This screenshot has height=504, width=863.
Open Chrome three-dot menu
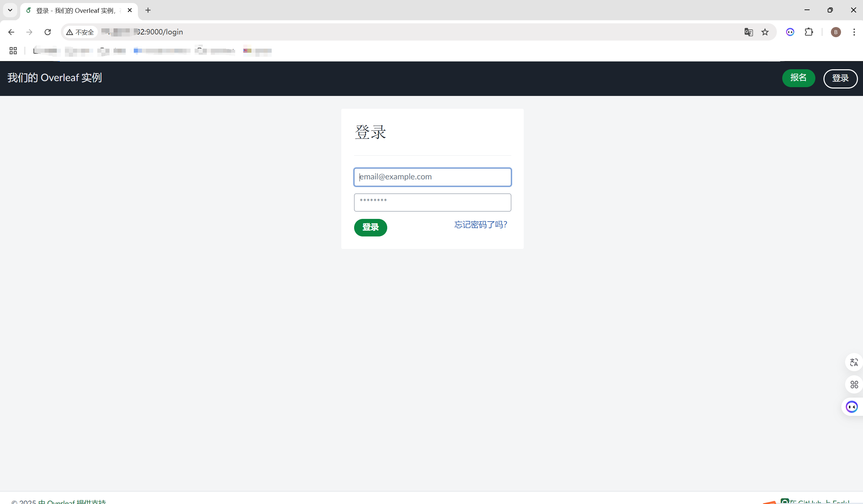pos(854,32)
